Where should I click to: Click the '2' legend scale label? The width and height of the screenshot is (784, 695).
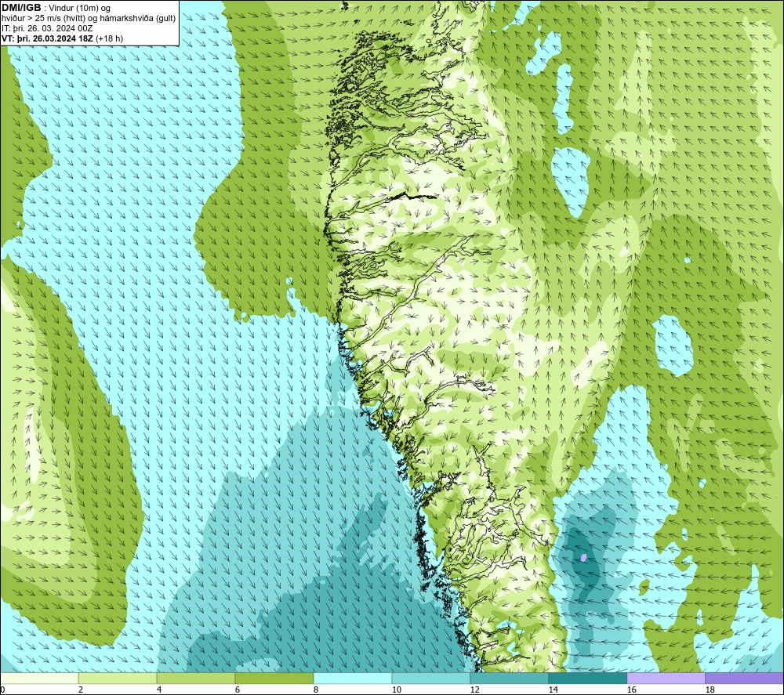pyautogui.click(x=81, y=690)
